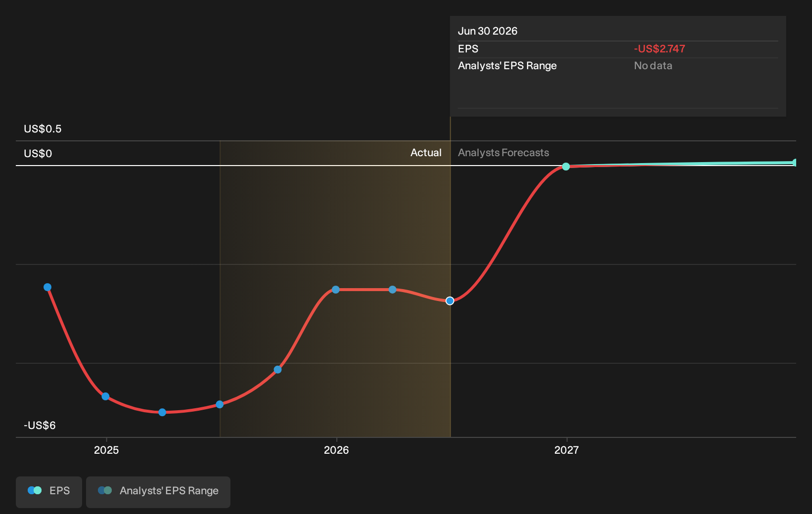This screenshot has height=514, width=812.
Task: Click the 2027 x-axis label
Action: [x=566, y=450]
